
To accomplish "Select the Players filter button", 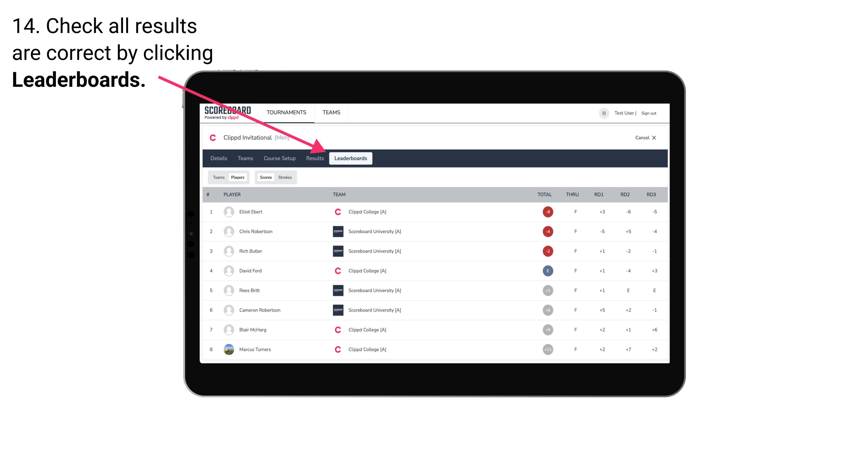I will (238, 177).
